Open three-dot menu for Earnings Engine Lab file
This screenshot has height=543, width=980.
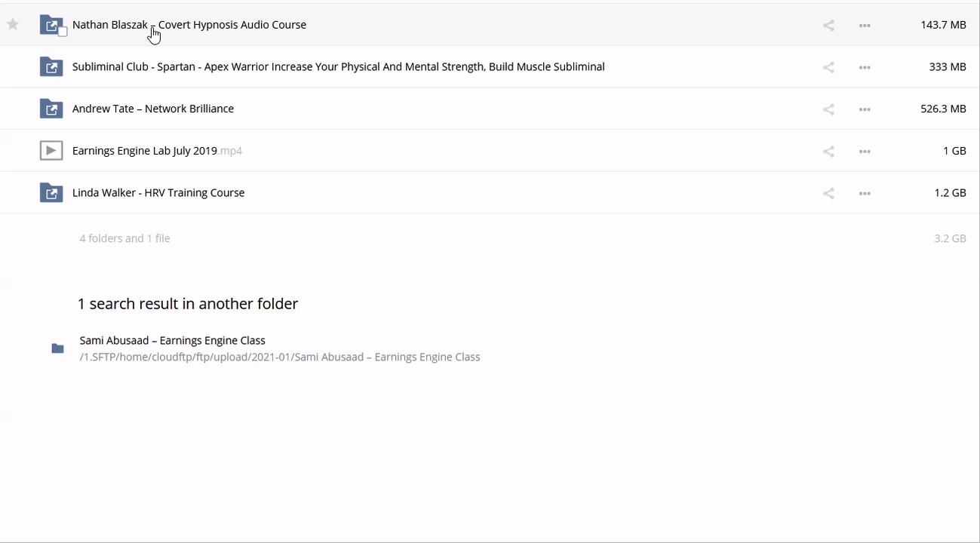point(865,152)
